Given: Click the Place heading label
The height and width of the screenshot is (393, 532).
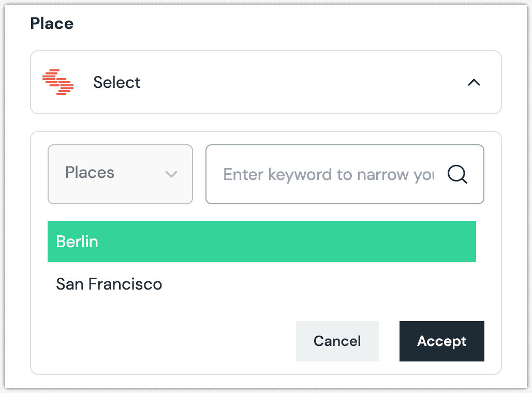Looking at the screenshot, I should 52,23.
